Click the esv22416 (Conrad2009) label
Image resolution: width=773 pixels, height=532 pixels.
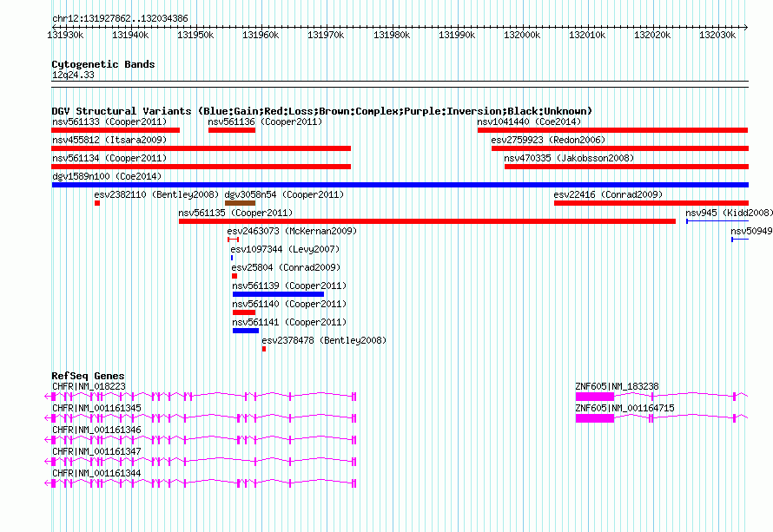pos(608,194)
